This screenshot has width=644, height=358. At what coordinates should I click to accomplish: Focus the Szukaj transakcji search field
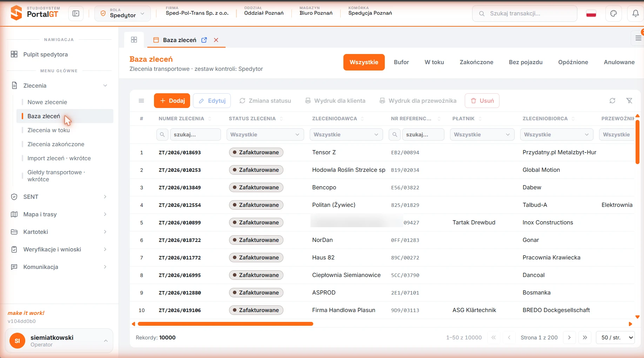tap(525, 14)
